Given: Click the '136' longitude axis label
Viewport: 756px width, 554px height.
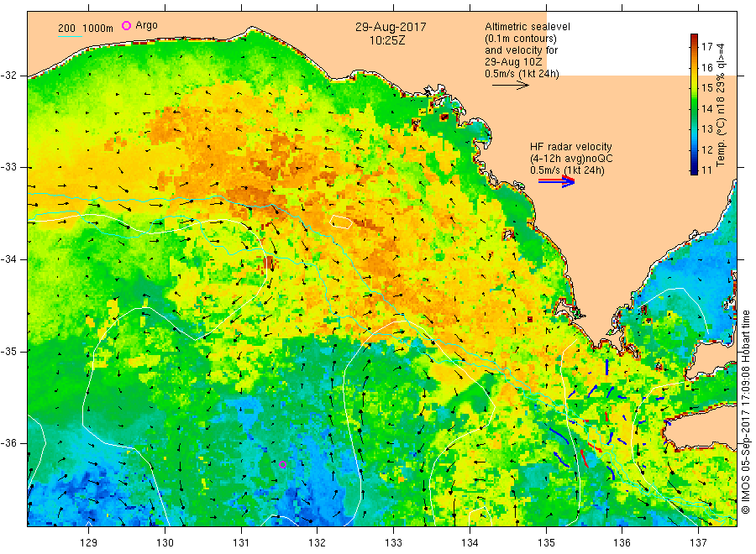Looking at the screenshot, I should [622, 543].
